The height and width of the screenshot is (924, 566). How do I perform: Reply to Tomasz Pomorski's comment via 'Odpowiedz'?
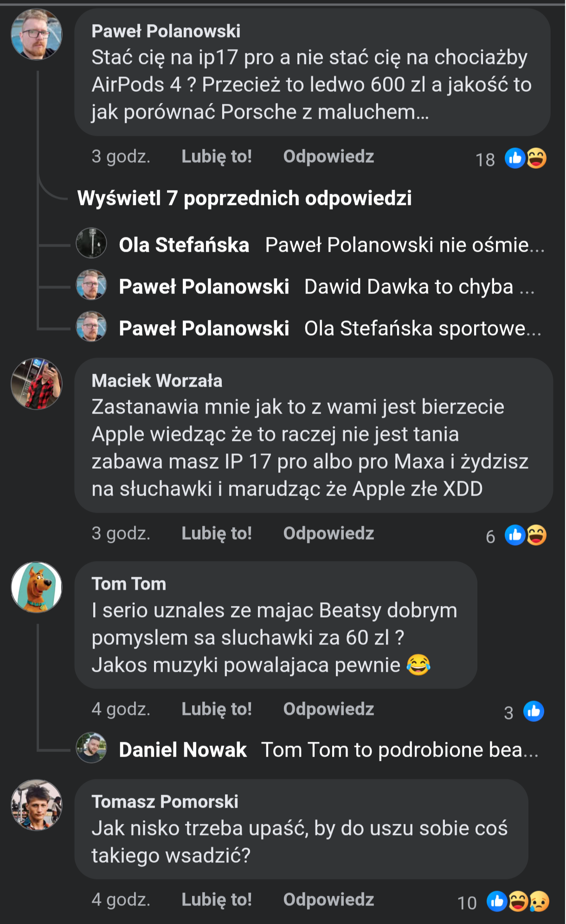328,900
